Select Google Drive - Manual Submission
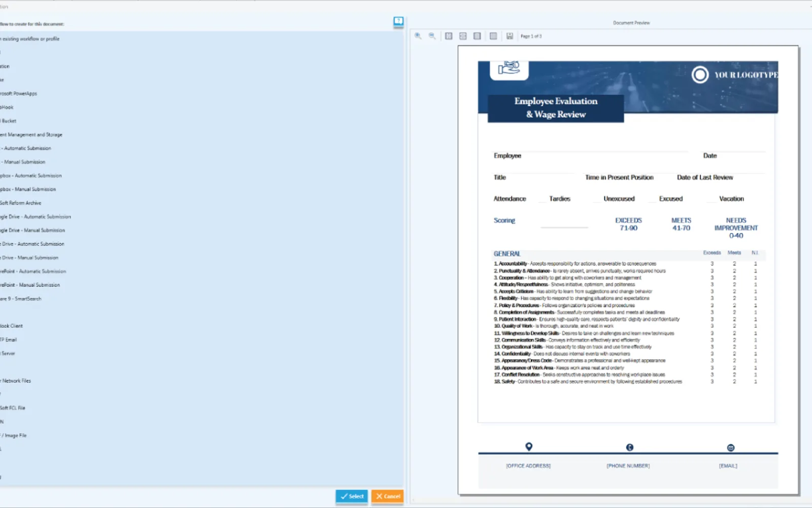 pos(33,231)
